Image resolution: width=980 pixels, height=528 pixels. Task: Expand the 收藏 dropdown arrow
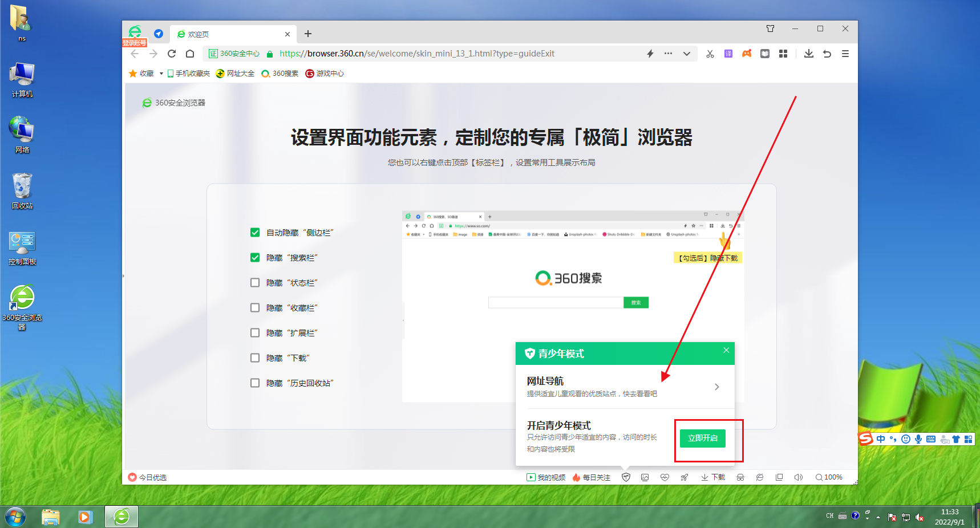pos(161,74)
